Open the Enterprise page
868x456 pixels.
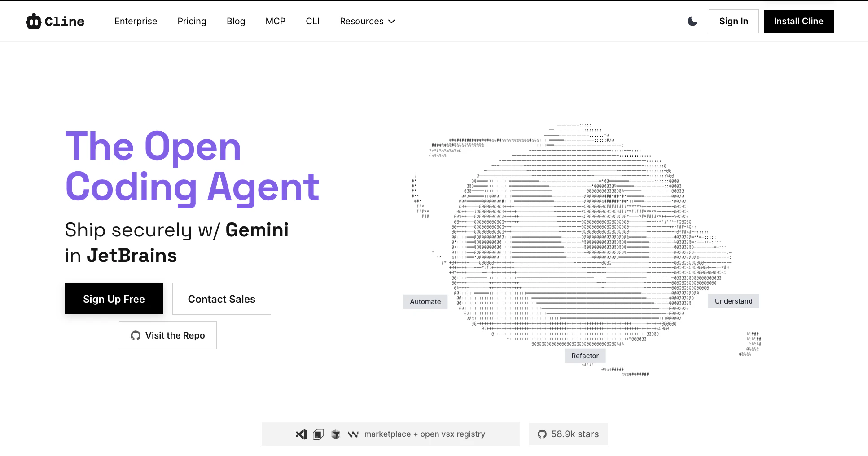click(136, 21)
